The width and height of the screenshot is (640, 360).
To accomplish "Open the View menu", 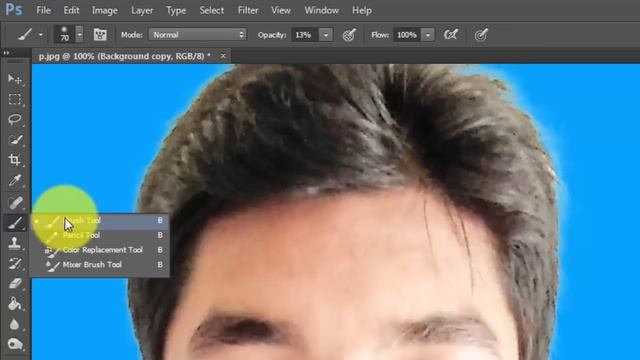I will (281, 10).
